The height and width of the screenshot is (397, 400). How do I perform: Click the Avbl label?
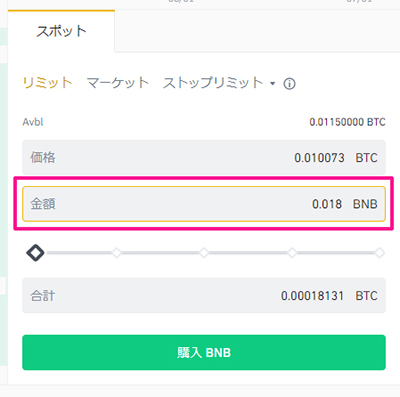click(x=33, y=122)
